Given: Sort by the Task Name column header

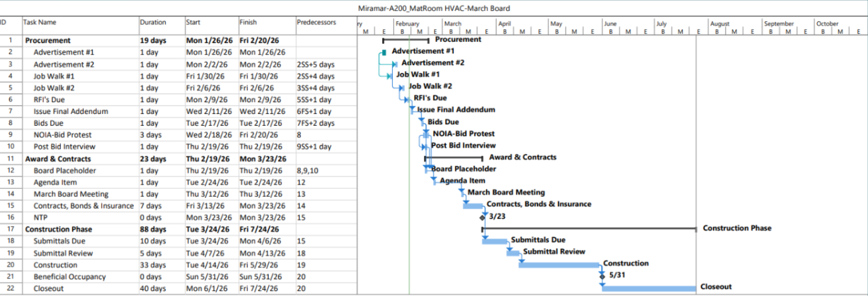Looking at the screenshot, I should point(40,23).
